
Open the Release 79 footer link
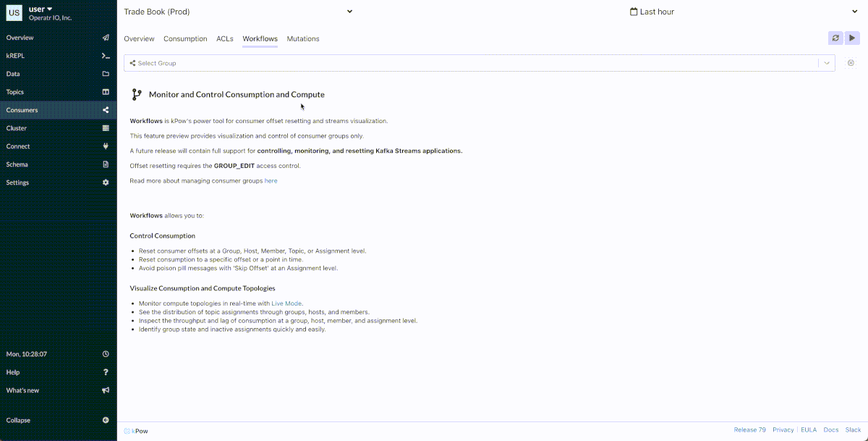pos(749,430)
